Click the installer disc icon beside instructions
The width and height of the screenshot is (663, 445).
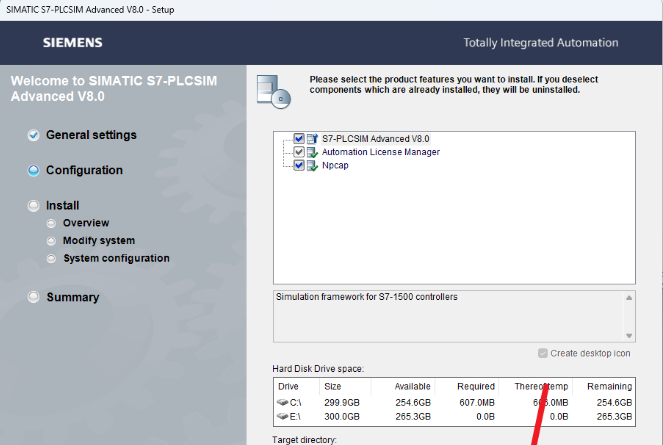(274, 90)
